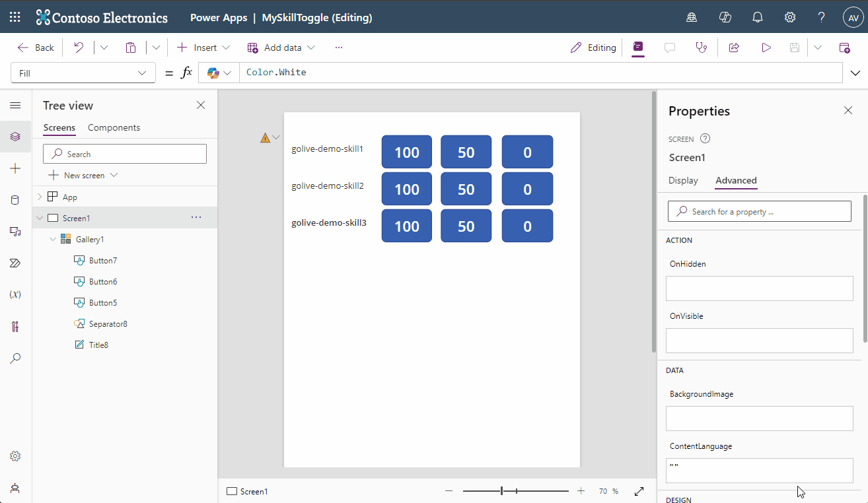Expand the undo options chevron

click(x=104, y=48)
